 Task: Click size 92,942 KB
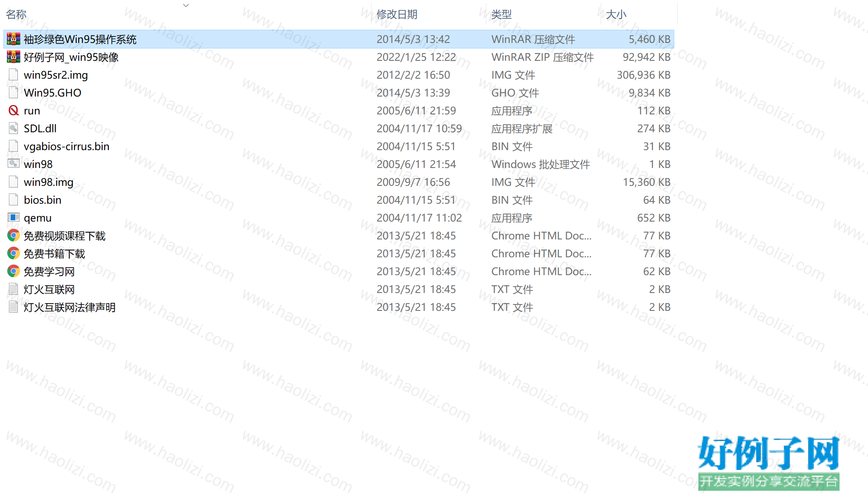click(647, 57)
